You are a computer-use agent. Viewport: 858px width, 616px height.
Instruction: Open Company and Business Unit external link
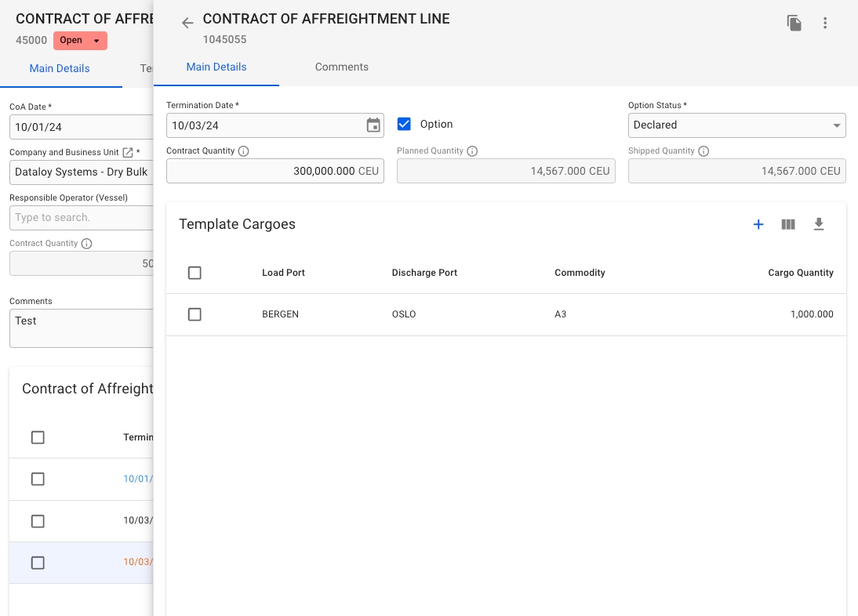128,152
